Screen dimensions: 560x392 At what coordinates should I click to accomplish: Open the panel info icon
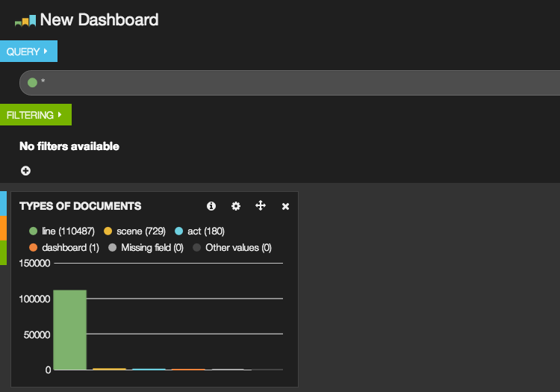211,206
